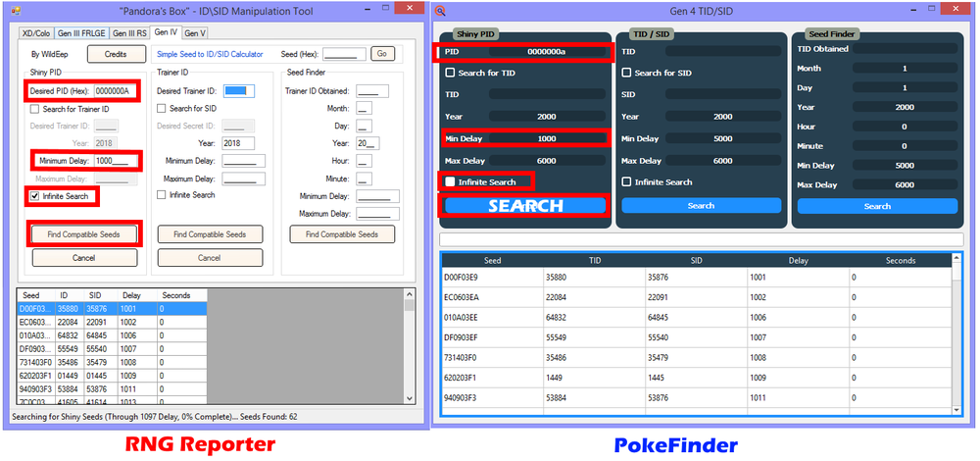The image size is (980, 461).
Task: Uncheck Infinite Search under RNG Reporter Shiny PID
Action: pyautogui.click(x=35, y=196)
